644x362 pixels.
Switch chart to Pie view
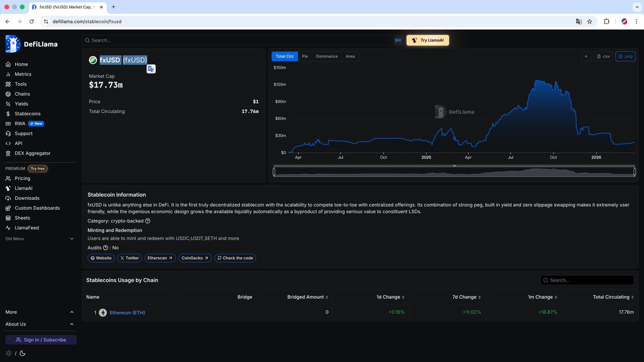pos(305,56)
